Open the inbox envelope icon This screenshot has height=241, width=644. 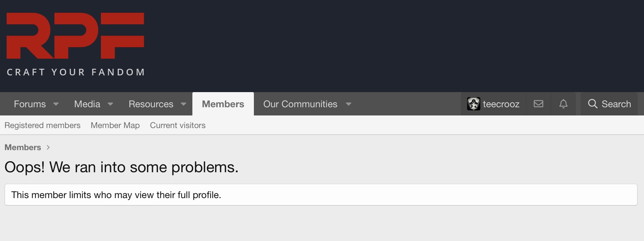point(538,104)
